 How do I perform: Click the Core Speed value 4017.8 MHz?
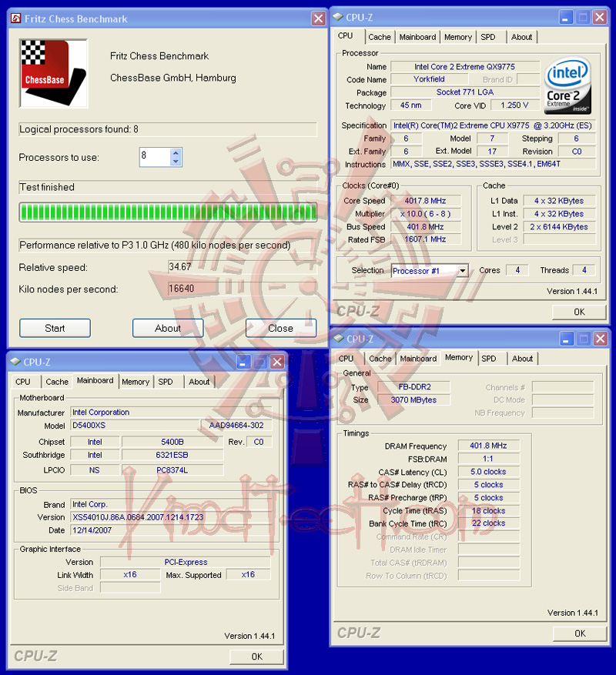click(426, 201)
